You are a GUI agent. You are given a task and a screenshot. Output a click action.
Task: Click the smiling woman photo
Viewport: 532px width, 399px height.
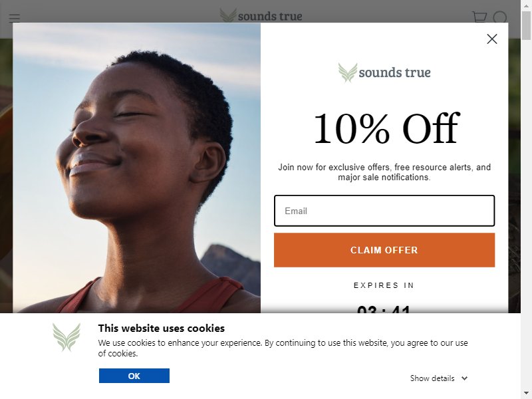click(137, 168)
